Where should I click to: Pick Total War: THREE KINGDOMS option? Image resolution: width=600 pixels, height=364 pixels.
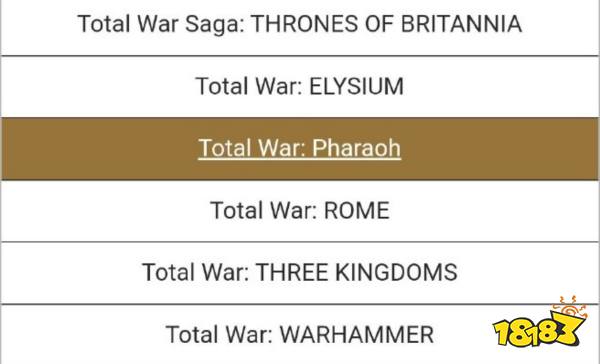pyautogui.click(x=300, y=273)
